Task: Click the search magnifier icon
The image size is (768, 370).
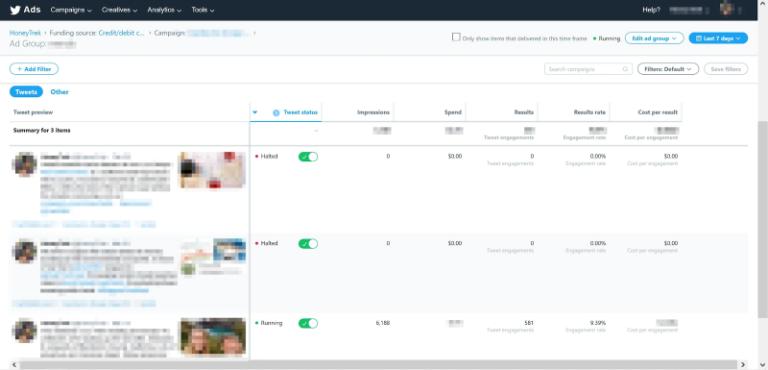Action: [x=625, y=69]
